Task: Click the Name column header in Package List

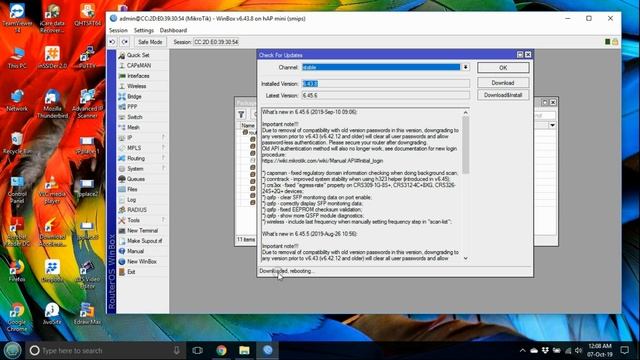Action: click(248, 125)
